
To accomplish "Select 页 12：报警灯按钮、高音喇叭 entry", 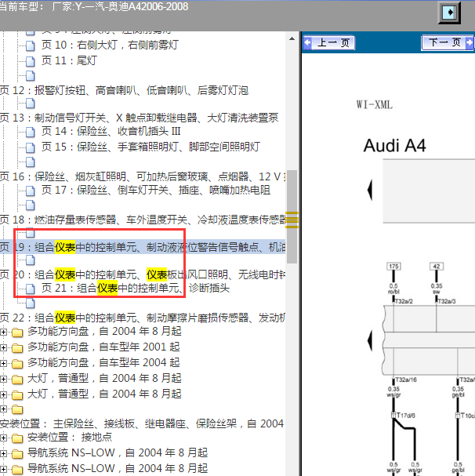I will pyautogui.click(x=124, y=90).
